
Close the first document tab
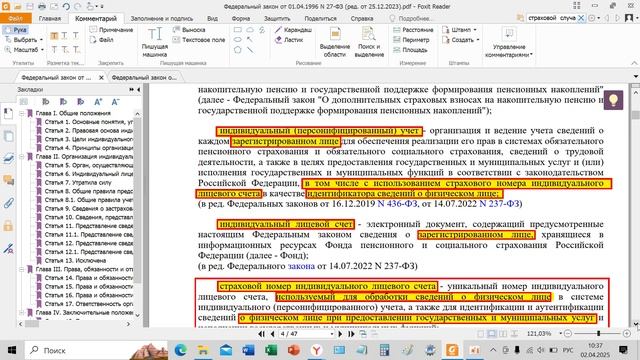tap(101, 77)
